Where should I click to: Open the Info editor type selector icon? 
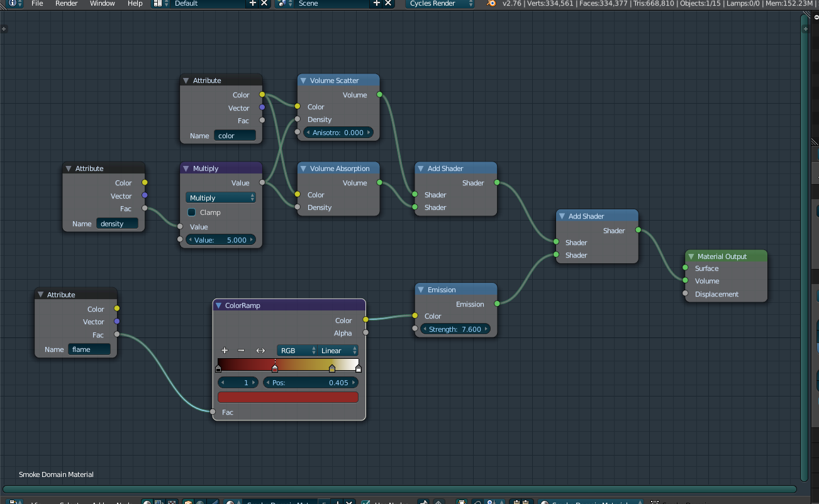point(16,3)
